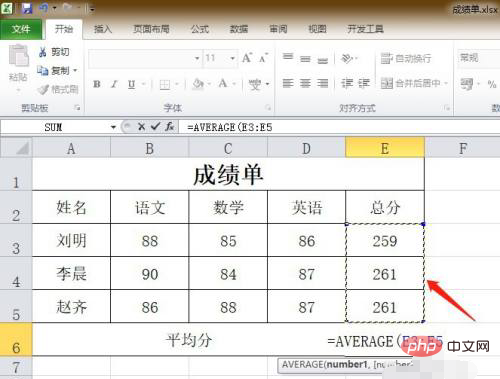
Task: Open Insert Function via the fx icon
Action: (x=170, y=127)
